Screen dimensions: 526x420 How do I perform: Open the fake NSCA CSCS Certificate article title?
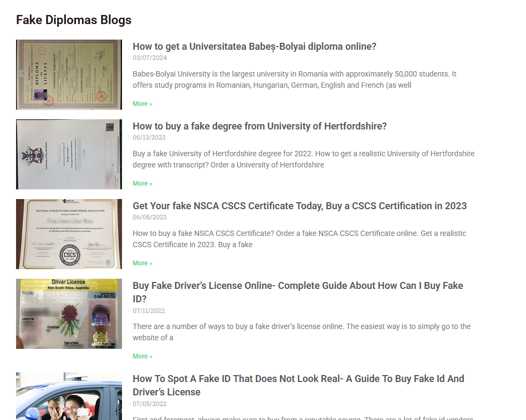click(300, 205)
